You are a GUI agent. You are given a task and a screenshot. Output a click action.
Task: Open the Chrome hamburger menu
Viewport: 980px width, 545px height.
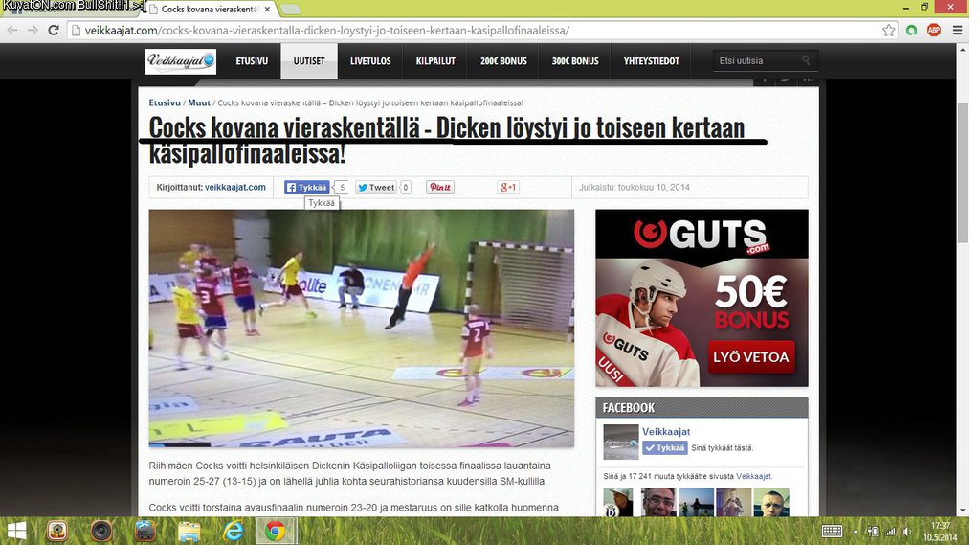955,30
